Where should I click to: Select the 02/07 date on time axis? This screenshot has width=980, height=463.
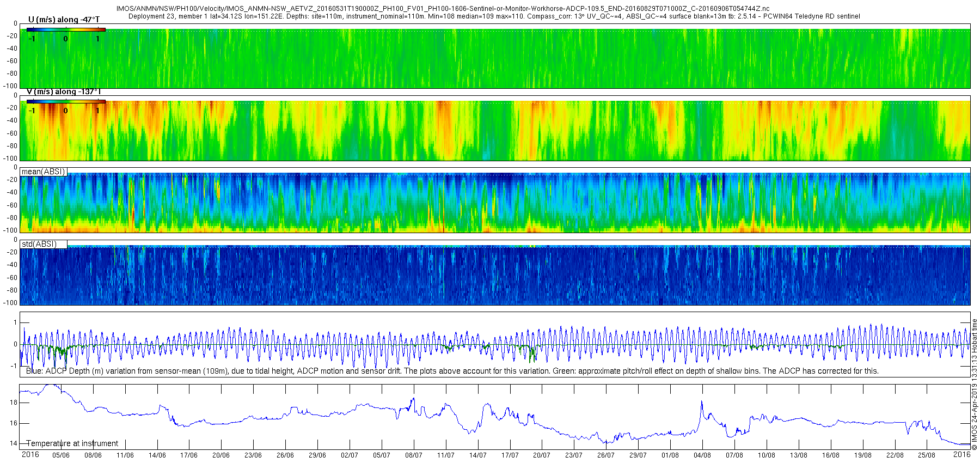(x=350, y=455)
